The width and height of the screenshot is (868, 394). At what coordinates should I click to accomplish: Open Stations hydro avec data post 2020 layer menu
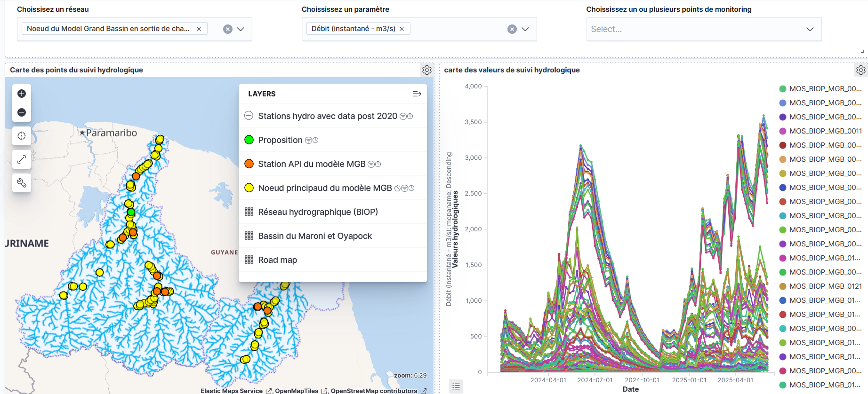click(x=328, y=116)
